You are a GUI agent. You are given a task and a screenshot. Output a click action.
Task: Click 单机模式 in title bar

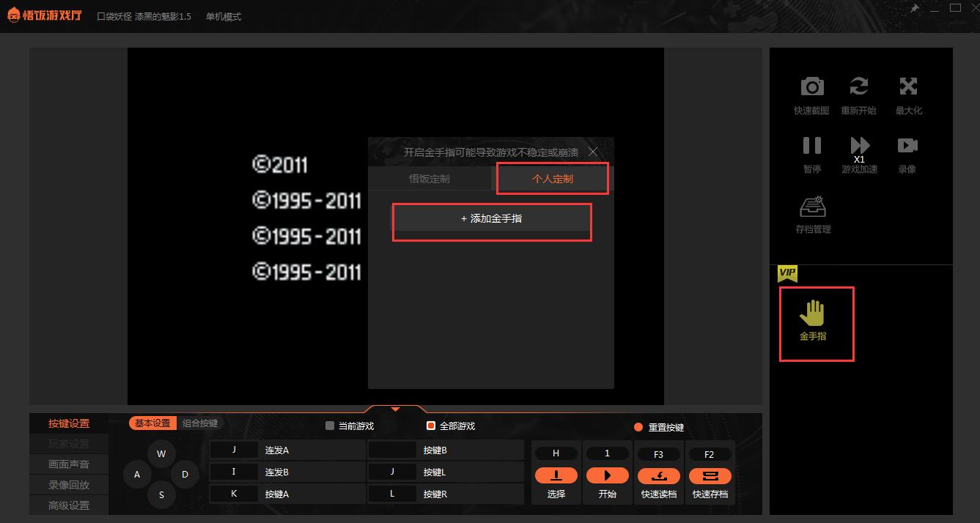coord(224,17)
